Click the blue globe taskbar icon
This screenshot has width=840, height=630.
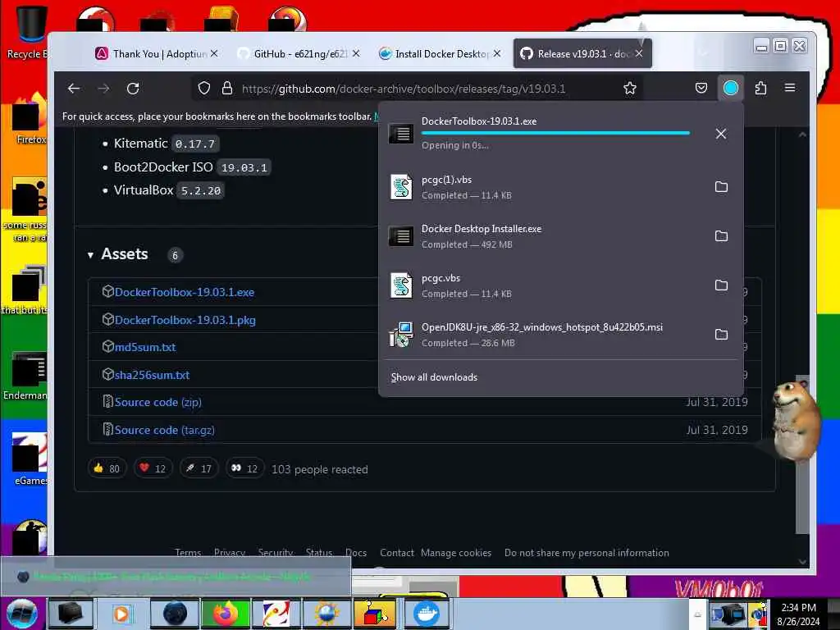point(175,614)
